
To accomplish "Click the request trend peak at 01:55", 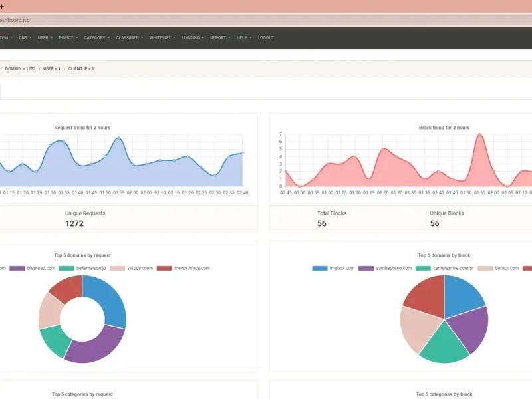I will [x=119, y=138].
